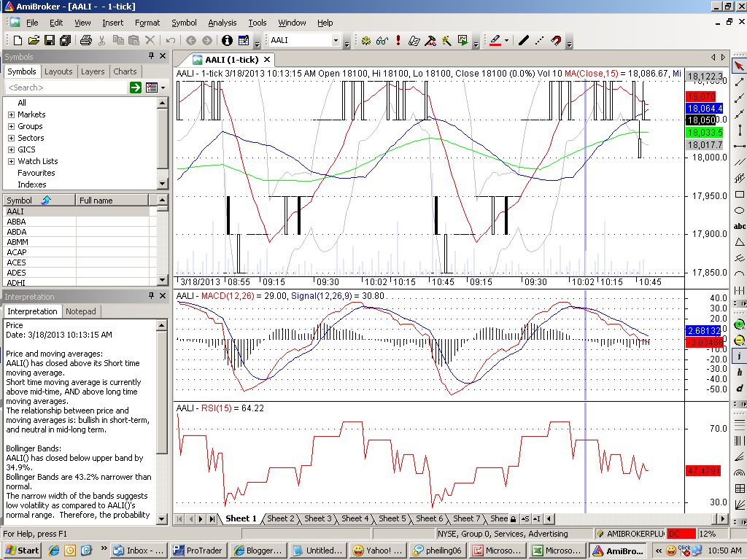The height and width of the screenshot is (560, 747).
Task: Open ProTrader from the taskbar
Action: click(199, 551)
